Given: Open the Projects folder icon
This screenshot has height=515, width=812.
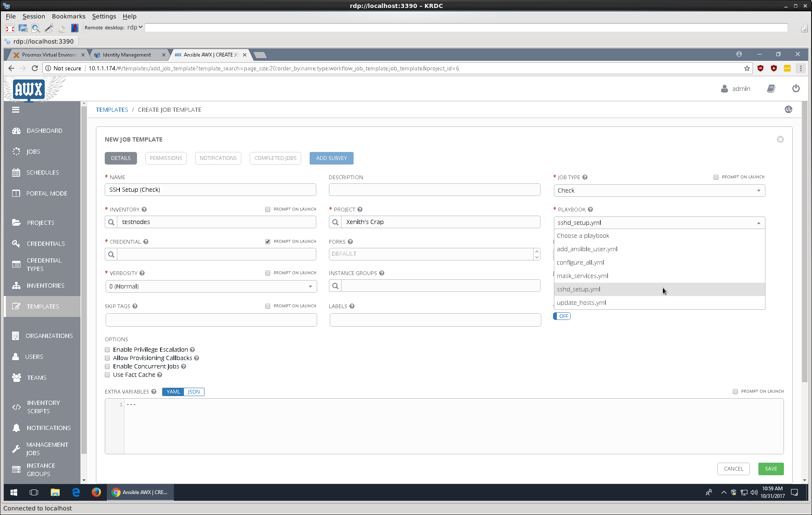Looking at the screenshot, I should [x=16, y=223].
